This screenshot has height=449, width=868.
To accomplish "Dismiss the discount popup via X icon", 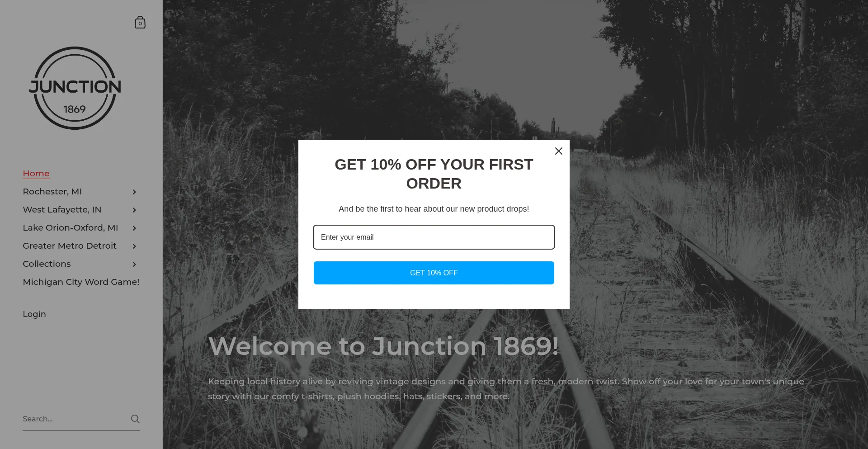I will tap(558, 151).
